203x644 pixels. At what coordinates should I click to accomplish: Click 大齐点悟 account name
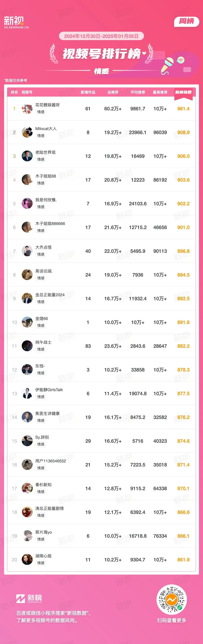(x=43, y=247)
